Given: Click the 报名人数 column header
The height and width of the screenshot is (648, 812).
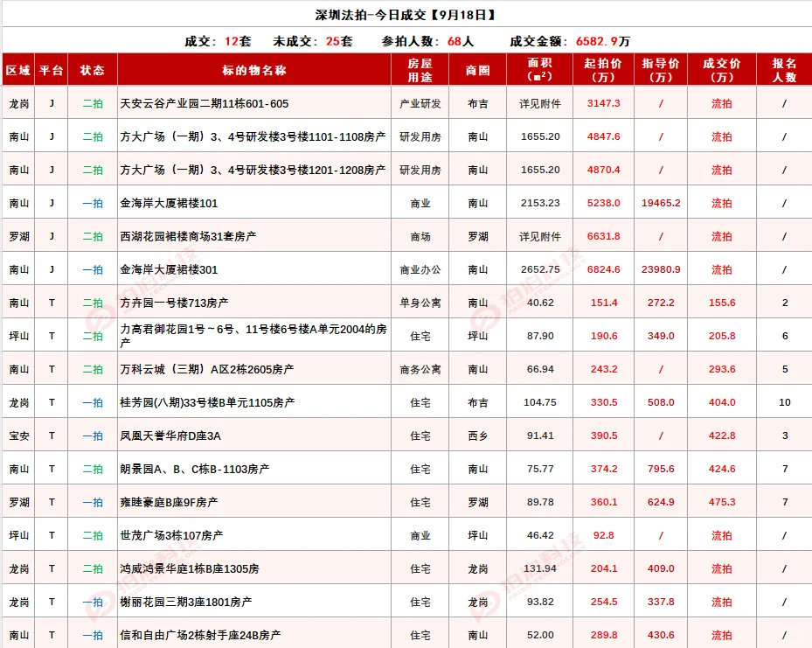Looking at the screenshot, I should pyautogui.click(x=784, y=70).
